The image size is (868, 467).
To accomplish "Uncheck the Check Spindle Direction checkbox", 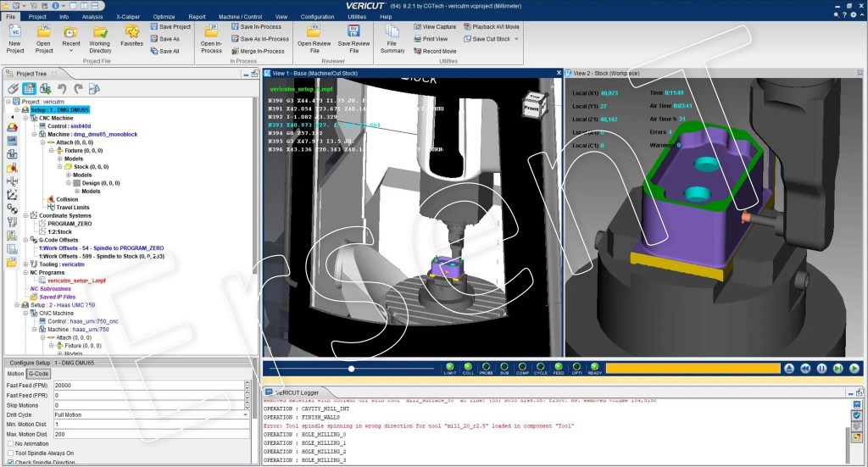I will click(10, 462).
